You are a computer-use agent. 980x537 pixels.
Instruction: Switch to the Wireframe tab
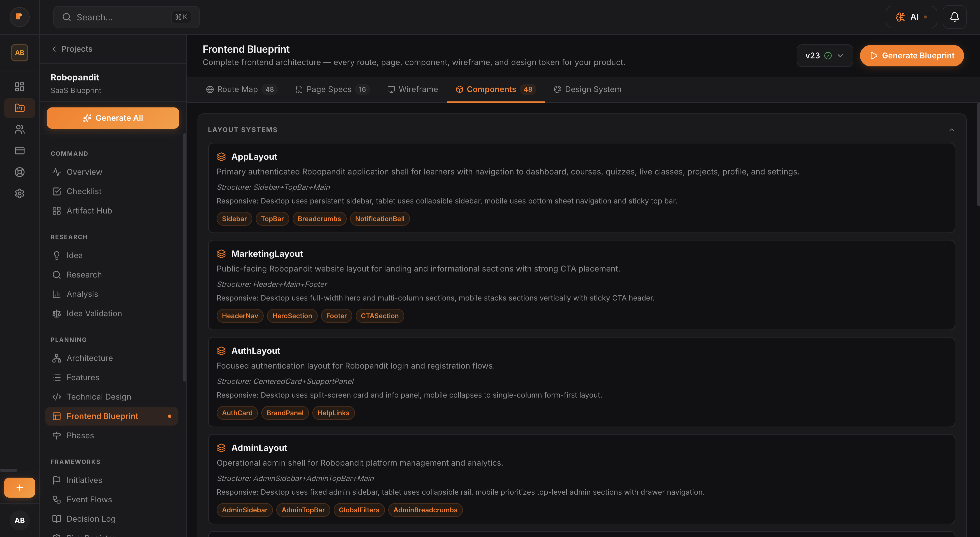click(413, 89)
